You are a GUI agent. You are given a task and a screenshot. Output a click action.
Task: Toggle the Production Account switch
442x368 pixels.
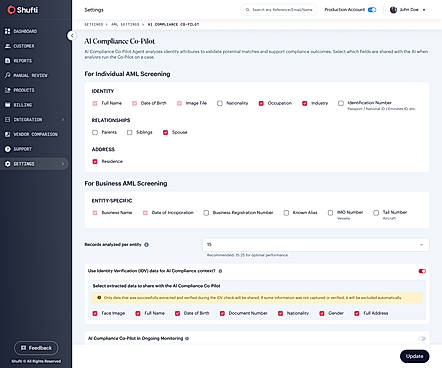point(372,10)
